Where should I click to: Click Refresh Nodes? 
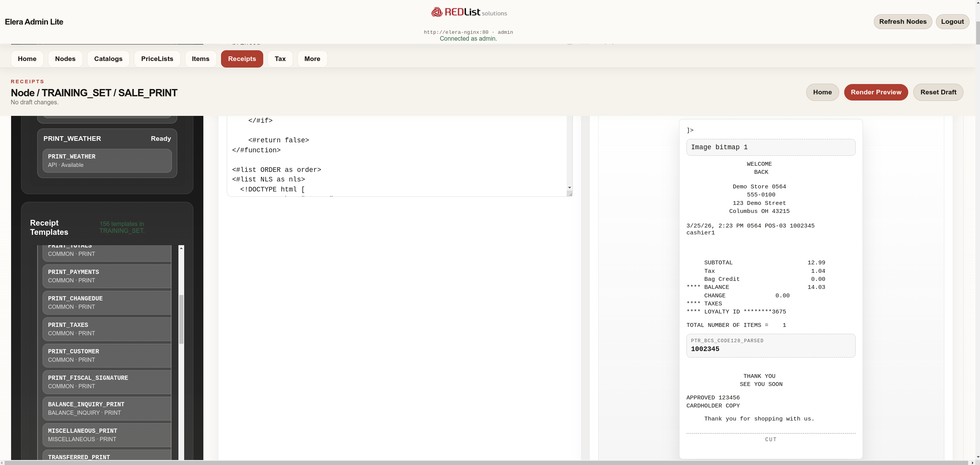(x=902, y=21)
